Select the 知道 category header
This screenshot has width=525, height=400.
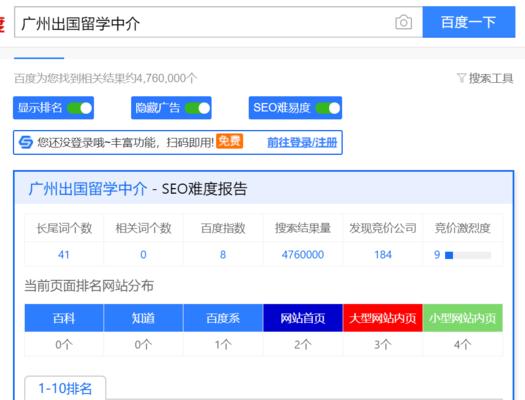143,318
